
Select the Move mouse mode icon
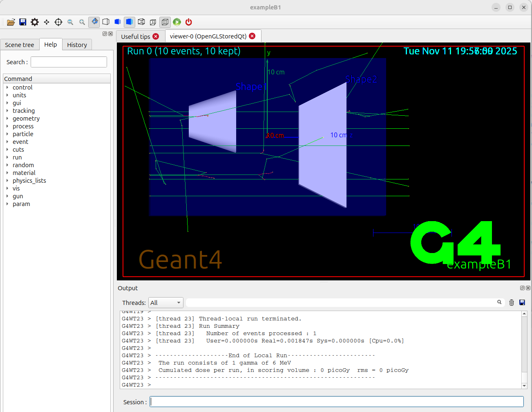pos(47,22)
